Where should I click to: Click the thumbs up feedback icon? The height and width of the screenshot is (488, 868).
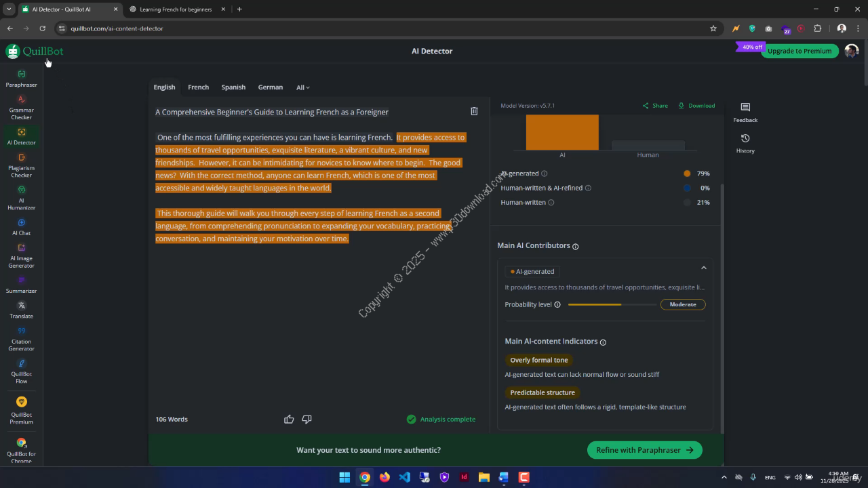point(289,420)
